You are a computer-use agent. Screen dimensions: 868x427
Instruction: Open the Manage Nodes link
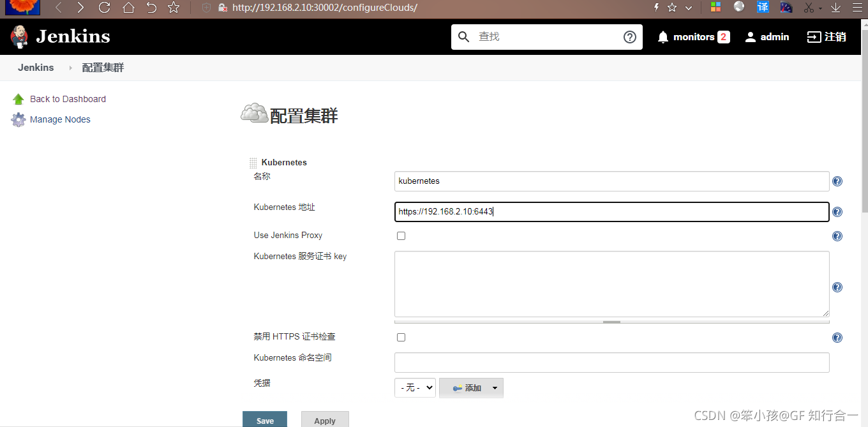click(x=60, y=119)
